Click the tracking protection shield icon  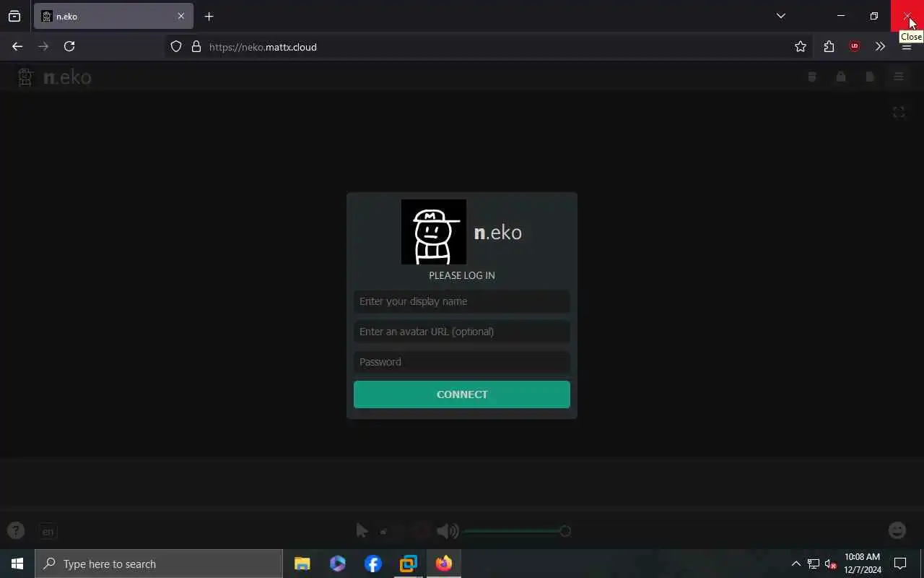(175, 46)
